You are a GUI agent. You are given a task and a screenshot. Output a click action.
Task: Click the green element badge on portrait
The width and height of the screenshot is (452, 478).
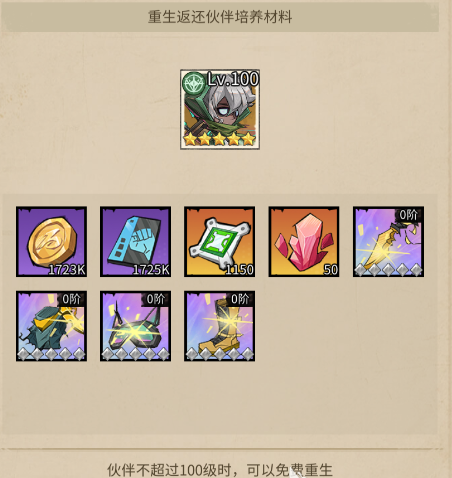coord(193,83)
